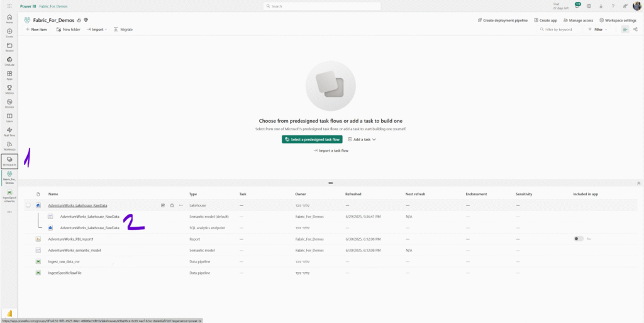This screenshot has height=323, width=644.
Task: Click Create app
Action: click(x=545, y=20)
